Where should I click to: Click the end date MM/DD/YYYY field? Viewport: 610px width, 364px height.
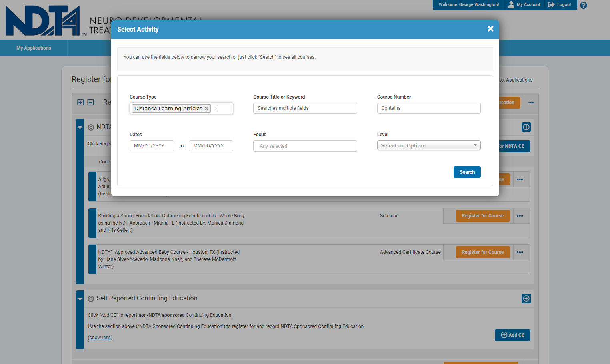coord(211,146)
